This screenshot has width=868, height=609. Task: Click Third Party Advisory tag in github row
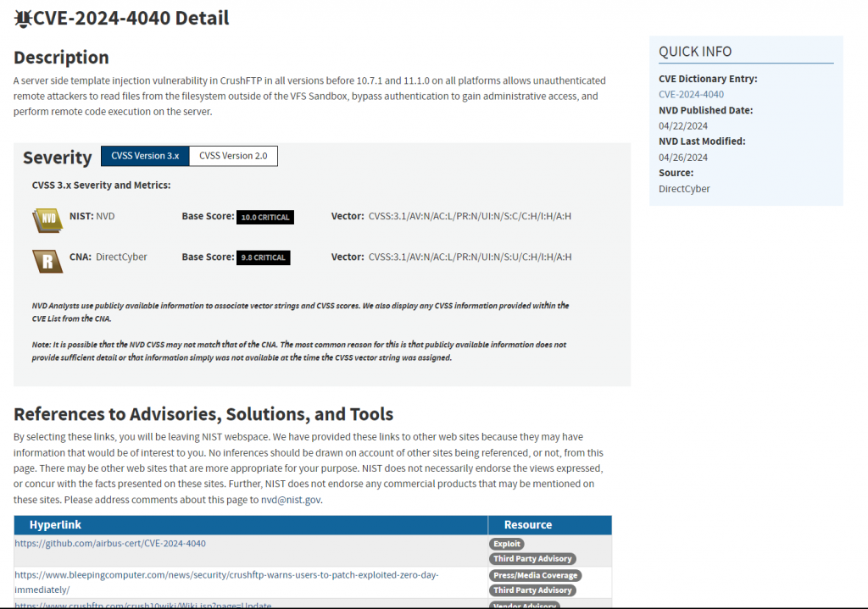pos(532,559)
